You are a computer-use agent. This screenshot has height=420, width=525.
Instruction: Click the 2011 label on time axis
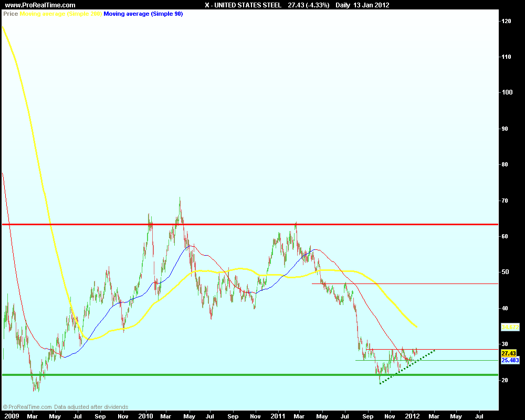278,416
